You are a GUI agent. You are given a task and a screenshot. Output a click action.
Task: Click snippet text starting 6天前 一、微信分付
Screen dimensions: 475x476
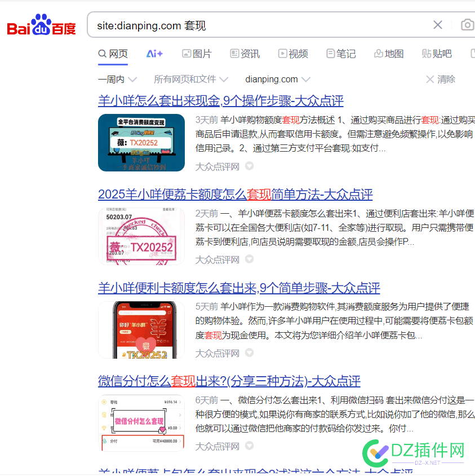[x=335, y=415]
